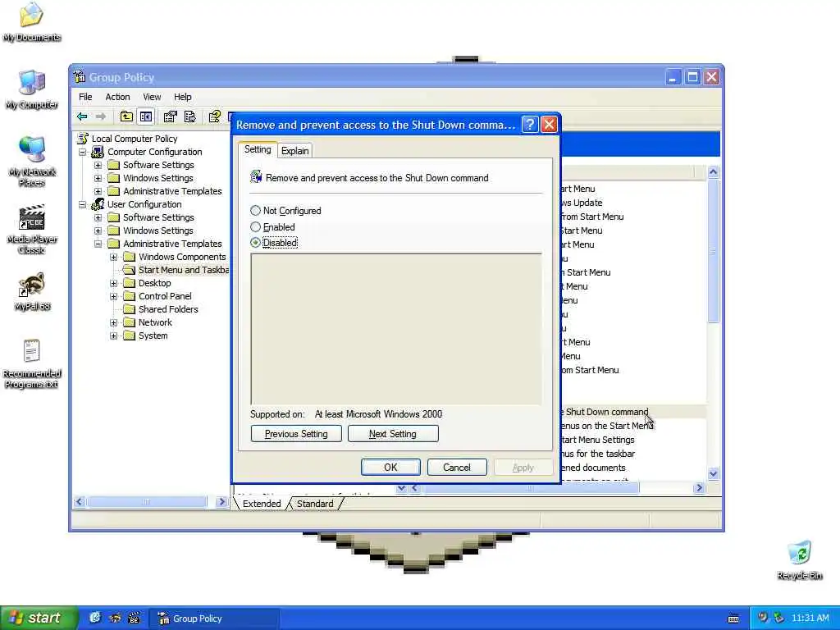
Task: Select the Local Computer Policy root icon
Action: click(83, 138)
